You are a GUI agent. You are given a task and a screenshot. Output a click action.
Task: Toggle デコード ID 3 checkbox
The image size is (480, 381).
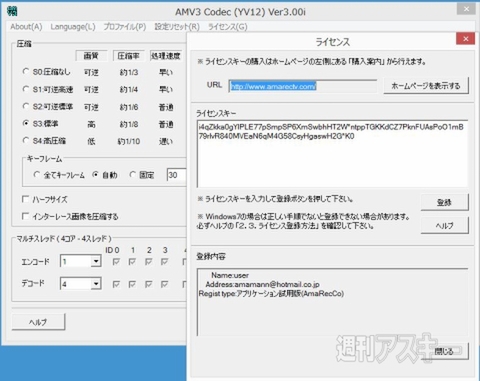165,284
